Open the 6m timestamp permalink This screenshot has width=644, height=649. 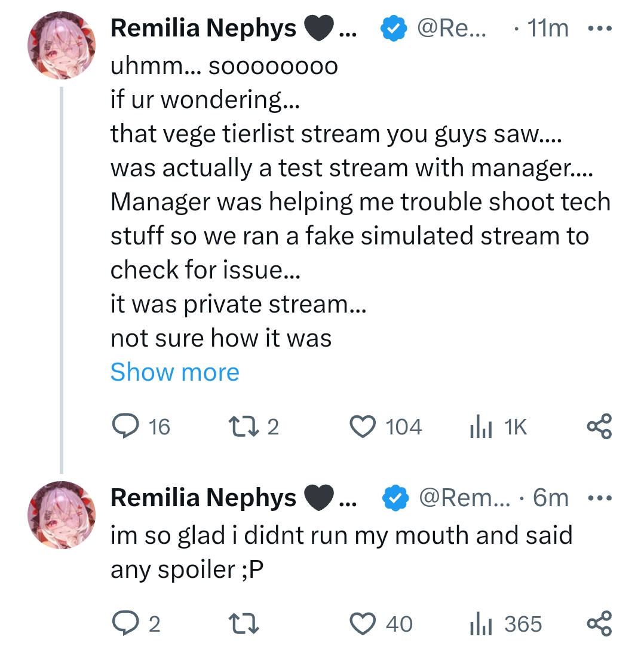(x=550, y=497)
